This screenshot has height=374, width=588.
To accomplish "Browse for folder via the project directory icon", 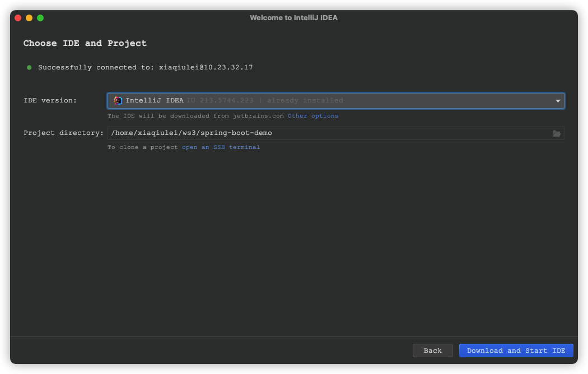I will point(557,133).
